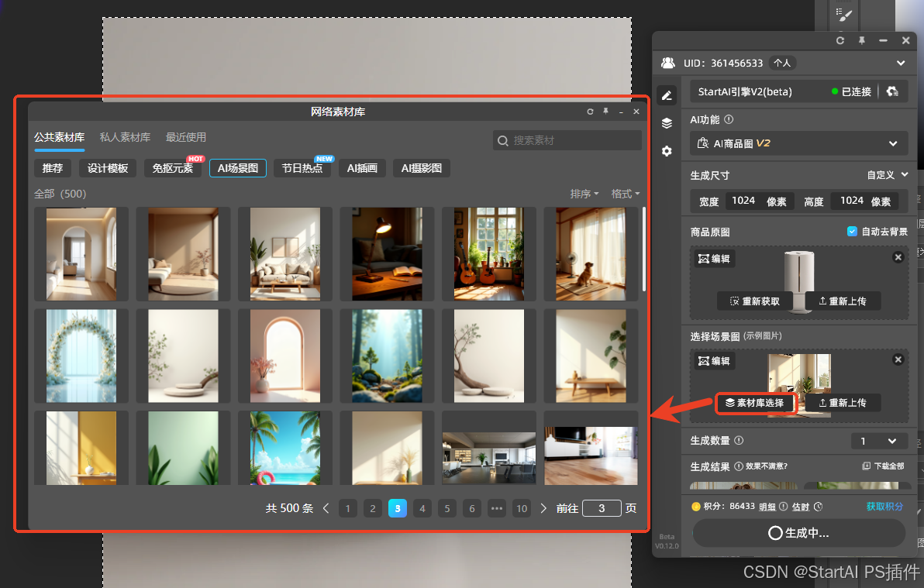Open the 生成数量 count dropdown
924x588 pixels.
(878, 441)
